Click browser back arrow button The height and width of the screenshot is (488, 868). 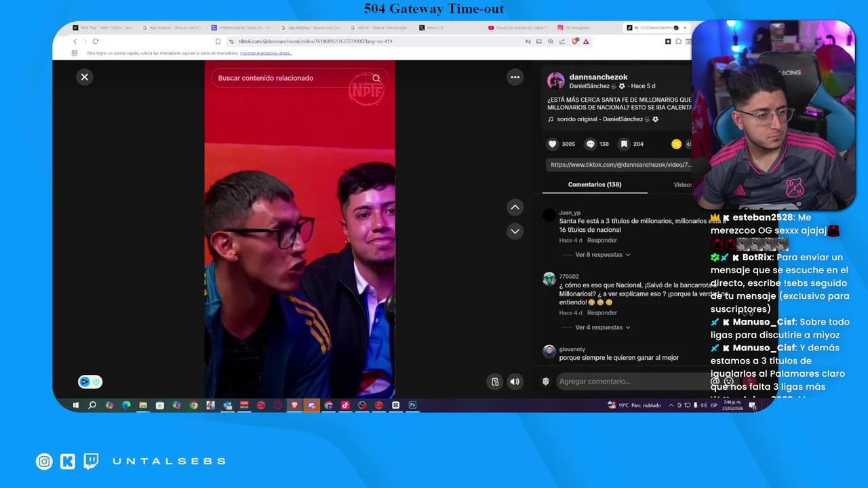pyautogui.click(x=75, y=41)
